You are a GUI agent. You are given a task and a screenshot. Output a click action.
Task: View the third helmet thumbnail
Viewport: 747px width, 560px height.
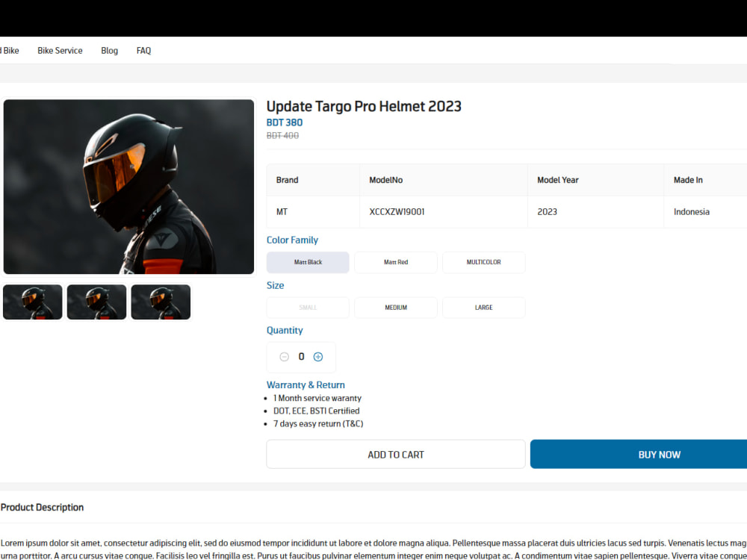point(161,302)
